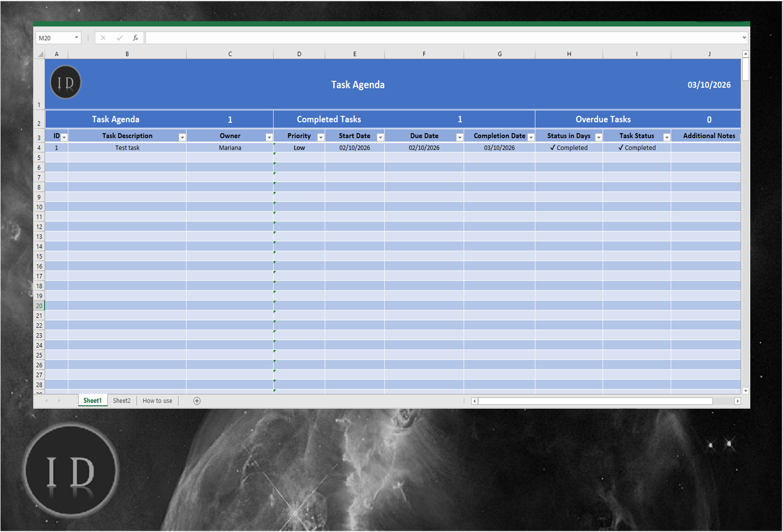Open the Owner column filter dropdown

pyautogui.click(x=269, y=137)
